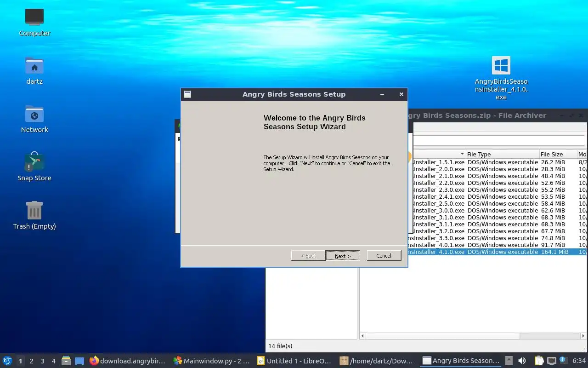The image size is (588, 368).
Task: Click the removable media eject tray icon
Action: pyautogui.click(x=509, y=361)
